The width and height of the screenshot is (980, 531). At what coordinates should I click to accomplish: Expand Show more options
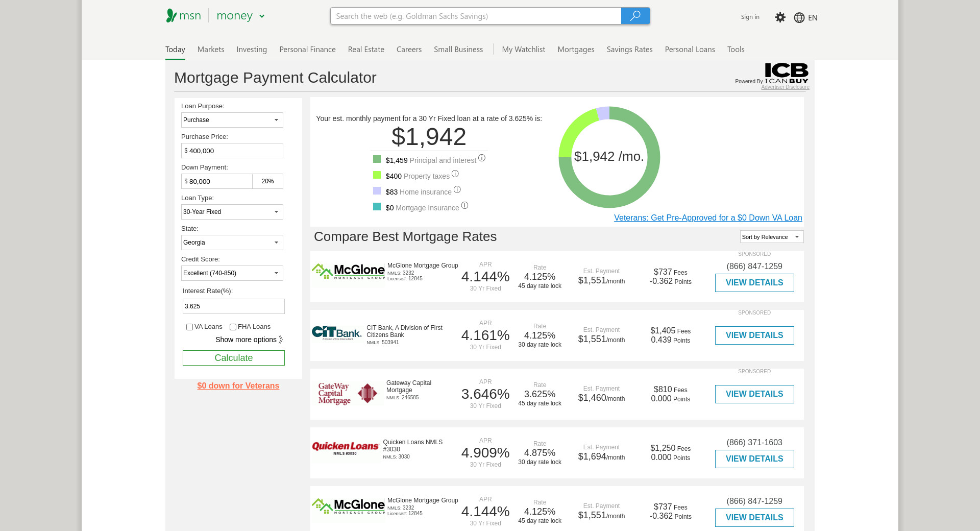tap(249, 340)
